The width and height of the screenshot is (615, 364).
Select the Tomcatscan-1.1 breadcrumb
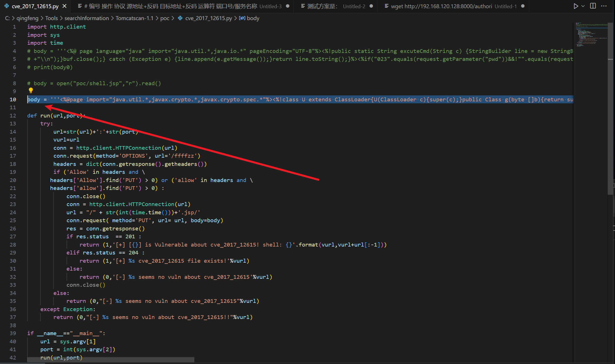click(134, 18)
